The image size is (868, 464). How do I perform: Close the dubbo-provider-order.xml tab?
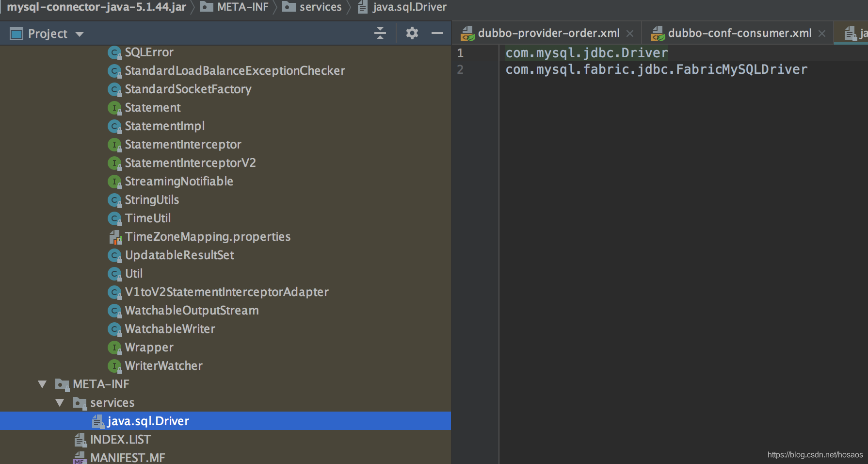[x=630, y=33]
